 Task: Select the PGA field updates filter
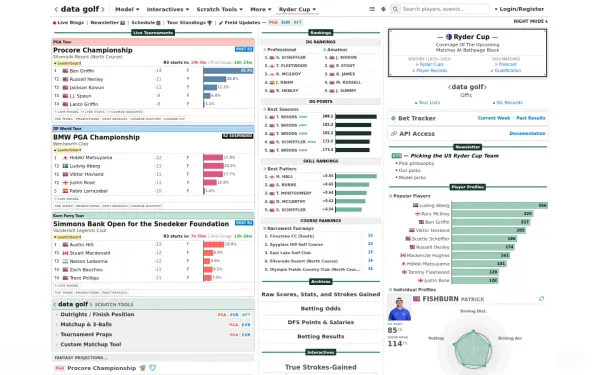click(273, 22)
